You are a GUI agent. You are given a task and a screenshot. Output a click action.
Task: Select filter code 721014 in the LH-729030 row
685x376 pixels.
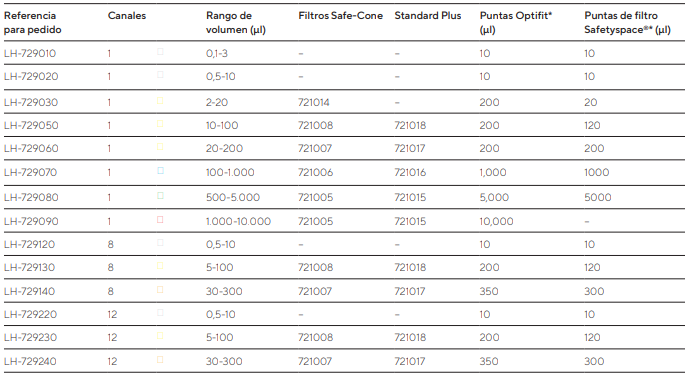314,103
